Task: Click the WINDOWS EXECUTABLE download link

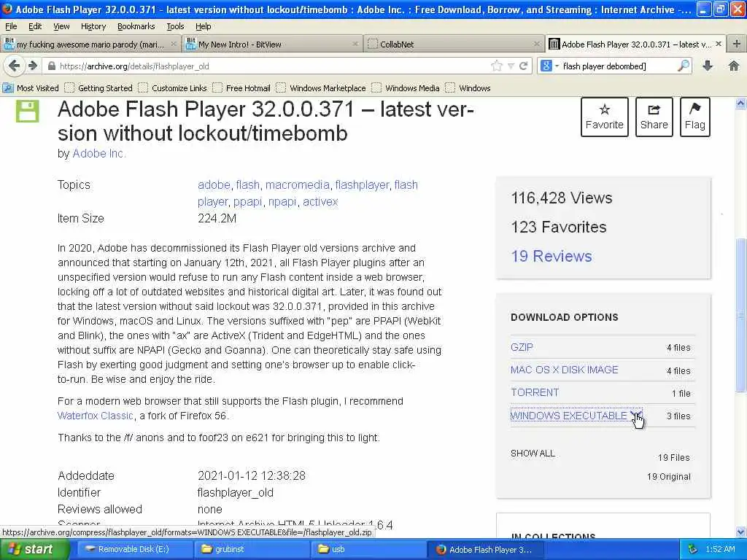Action: pyautogui.click(x=569, y=416)
